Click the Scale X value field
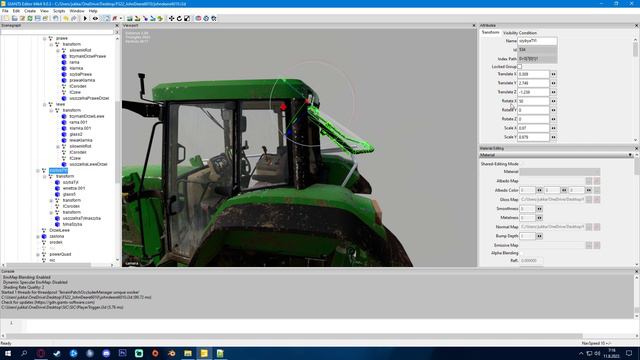Image resolution: width=640 pixels, height=360 pixels. click(533, 128)
